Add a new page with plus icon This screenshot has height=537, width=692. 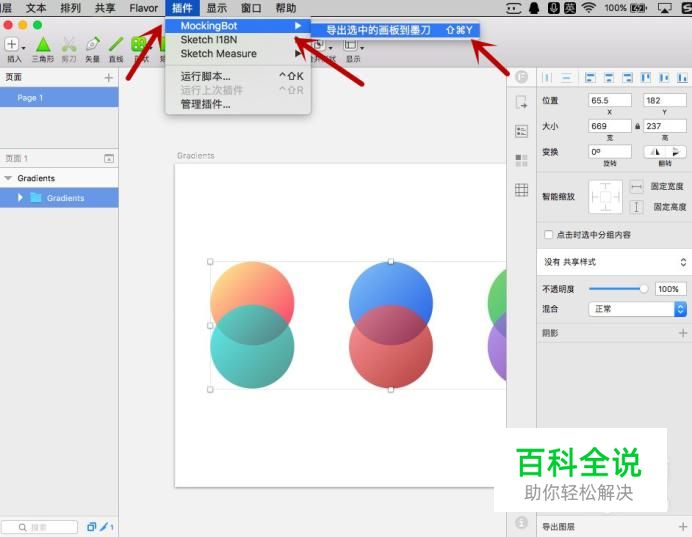tap(109, 78)
